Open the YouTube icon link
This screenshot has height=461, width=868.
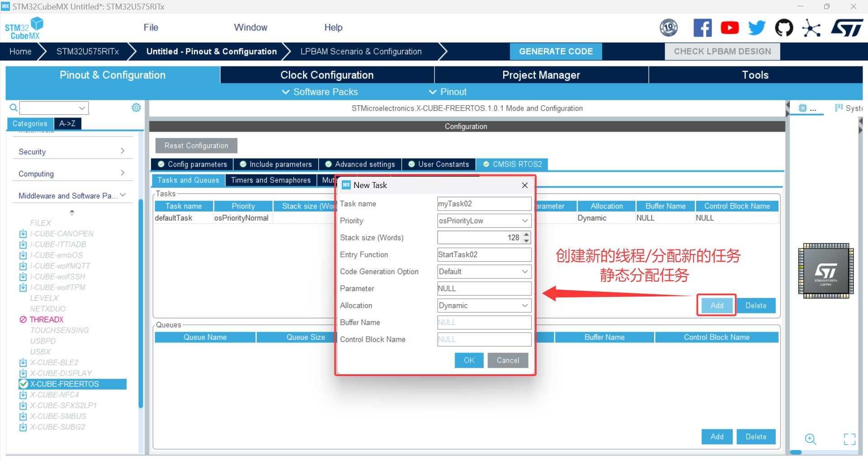point(730,28)
